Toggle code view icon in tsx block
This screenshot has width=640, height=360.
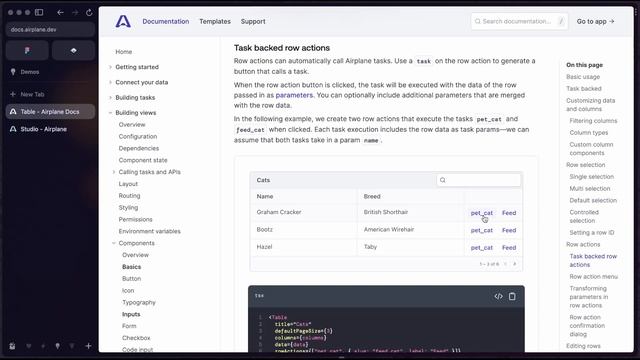(498, 296)
